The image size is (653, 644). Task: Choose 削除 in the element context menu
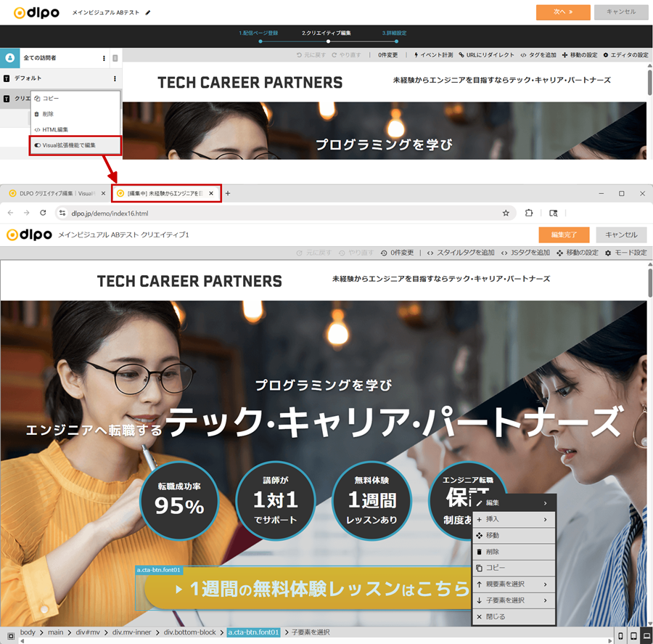(x=514, y=552)
